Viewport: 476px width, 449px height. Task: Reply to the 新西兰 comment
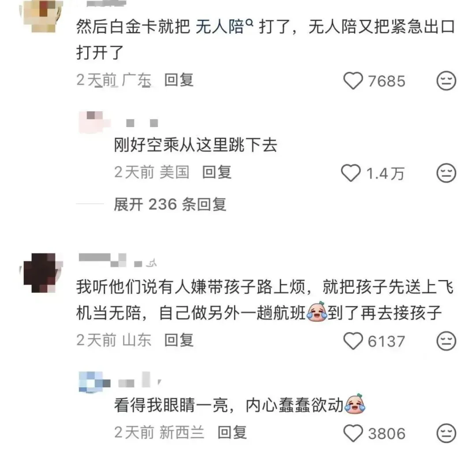pyautogui.click(x=232, y=432)
